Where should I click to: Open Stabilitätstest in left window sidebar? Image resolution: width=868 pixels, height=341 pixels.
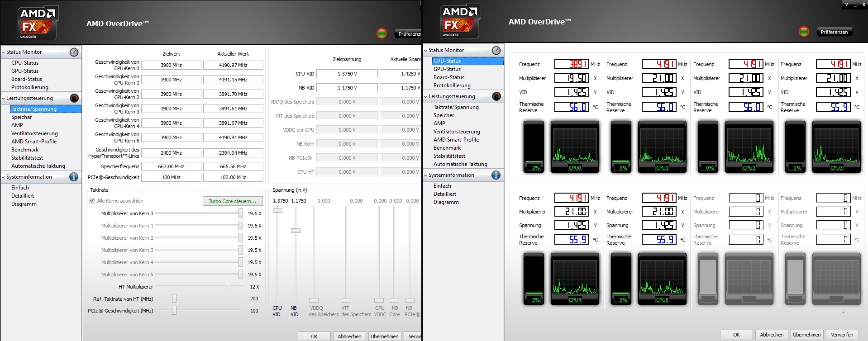27,158
